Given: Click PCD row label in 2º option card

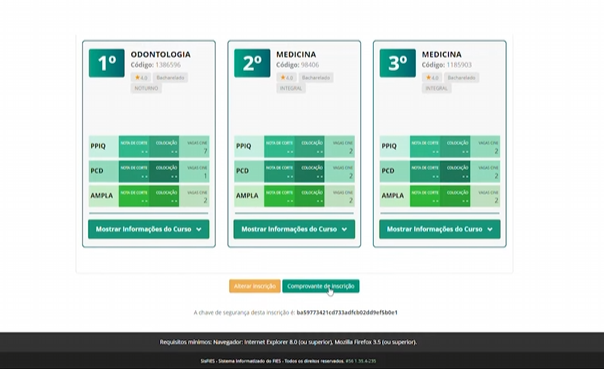Looking at the screenshot, I should click(243, 171).
